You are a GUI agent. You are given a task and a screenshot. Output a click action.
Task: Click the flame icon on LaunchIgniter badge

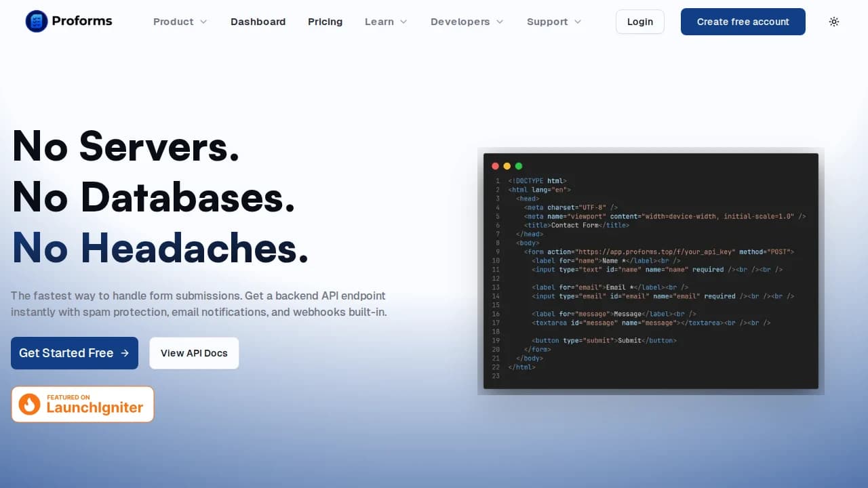28,404
